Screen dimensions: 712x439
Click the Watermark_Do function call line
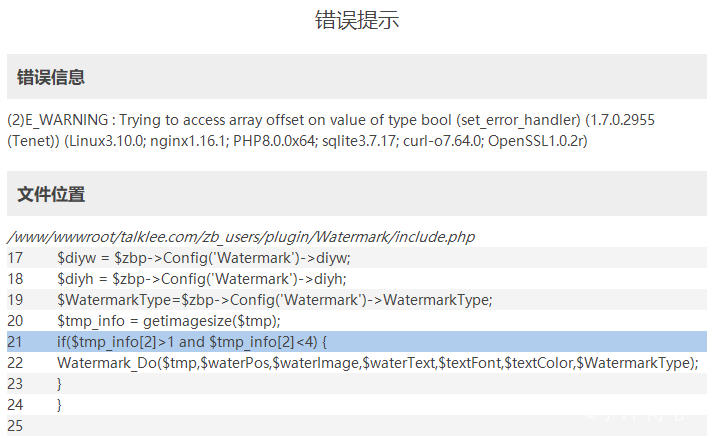click(377, 363)
